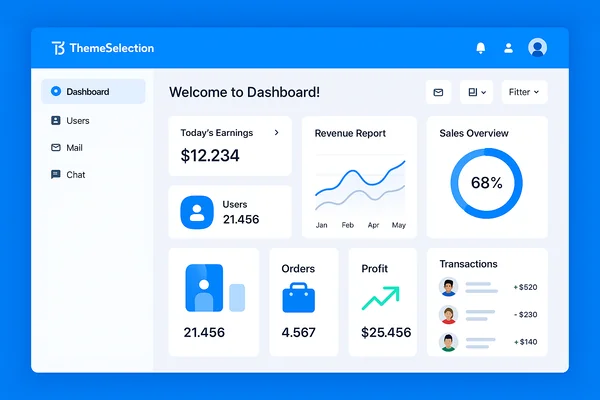Click the blue Users card icon

(197, 211)
